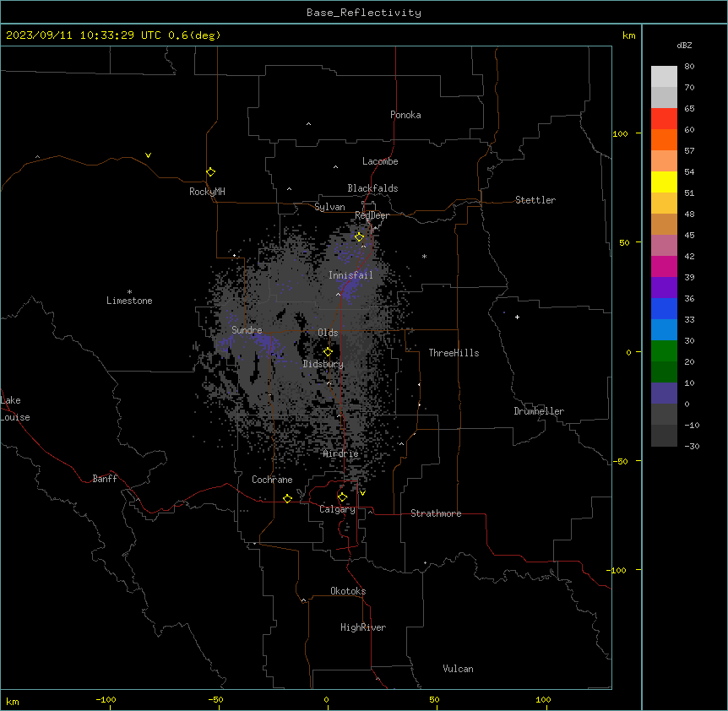This screenshot has height=711, width=728.
Task: Click the yellow diamond marker above RockyMH
Action: [x=210, y=171]
